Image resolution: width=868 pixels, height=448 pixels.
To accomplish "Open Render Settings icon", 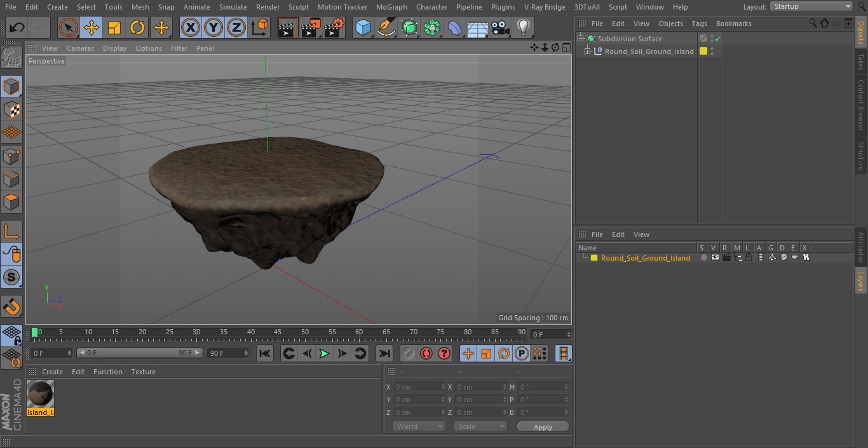I will pyautogui.click(x=334, y=28).
